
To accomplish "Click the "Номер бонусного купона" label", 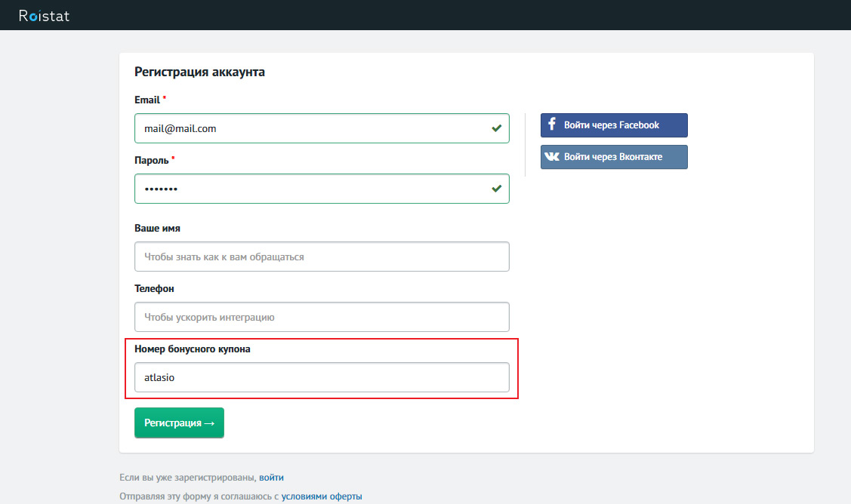I will tap(192, 349).
